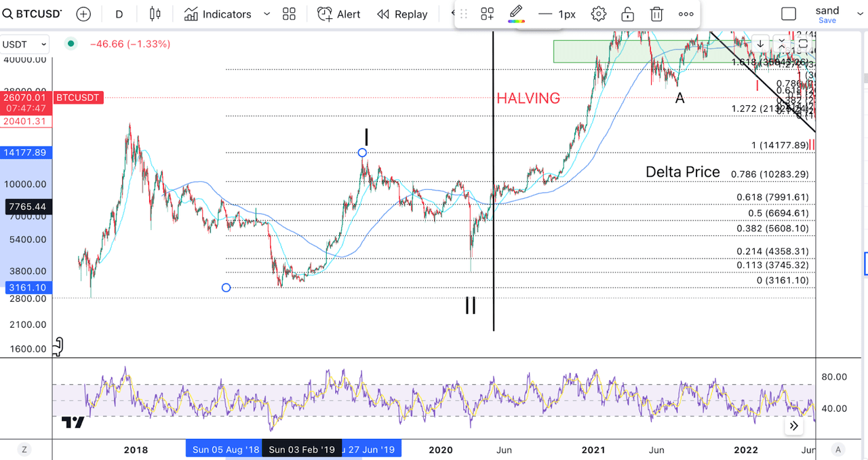Image resolution: width=868 pixels, height=460 pixels.
Task: Click the Sun 03 Feb '19 date marker
Action: (302, 449)
